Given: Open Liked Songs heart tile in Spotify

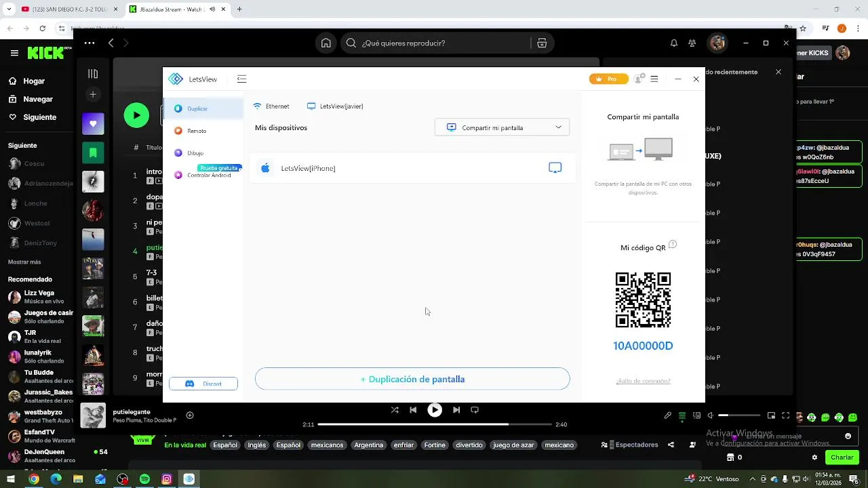Looking at the screenshot, I should tap(93, 124).
